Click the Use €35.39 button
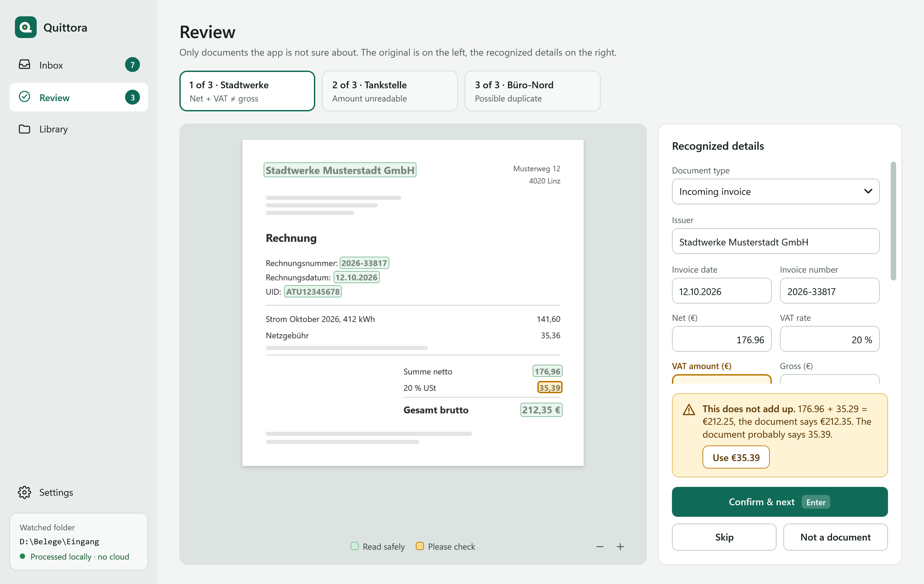924x584 pixels. [x=735, y=457]
